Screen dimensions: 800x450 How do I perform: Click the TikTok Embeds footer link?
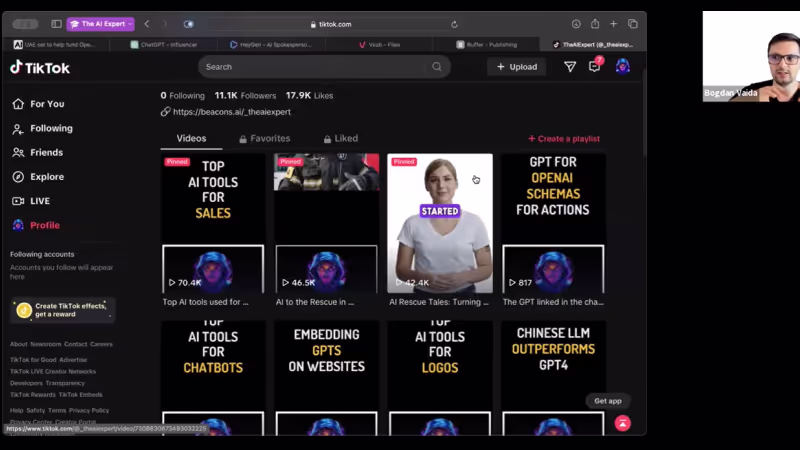click(x=80, y=395)
